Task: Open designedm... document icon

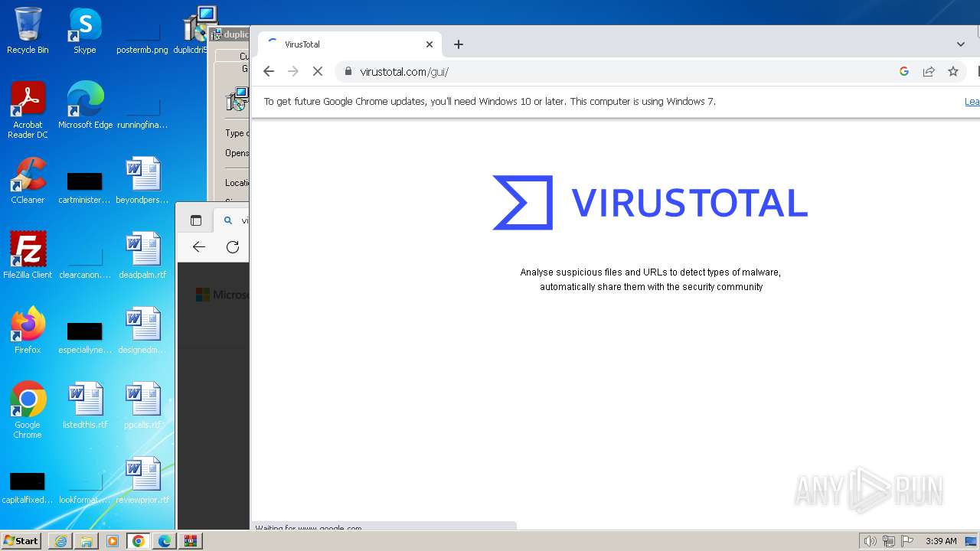Action: pyautogui.click(x=142, y=331)
